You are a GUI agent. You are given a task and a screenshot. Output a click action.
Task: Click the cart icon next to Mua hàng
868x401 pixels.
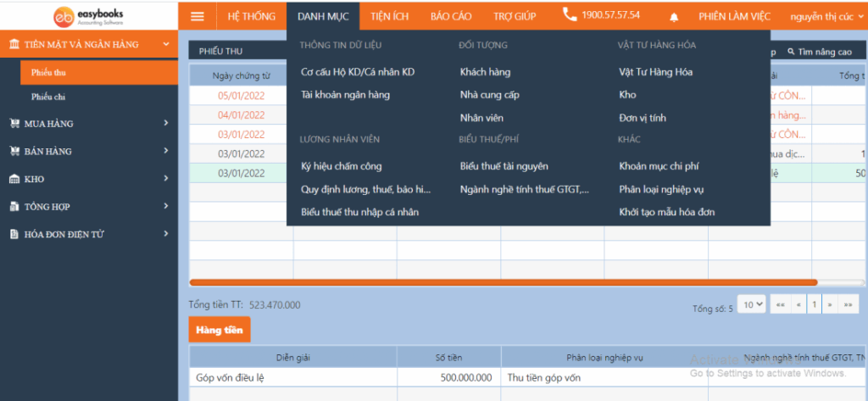pyautogui.click(x=15, y=124)
